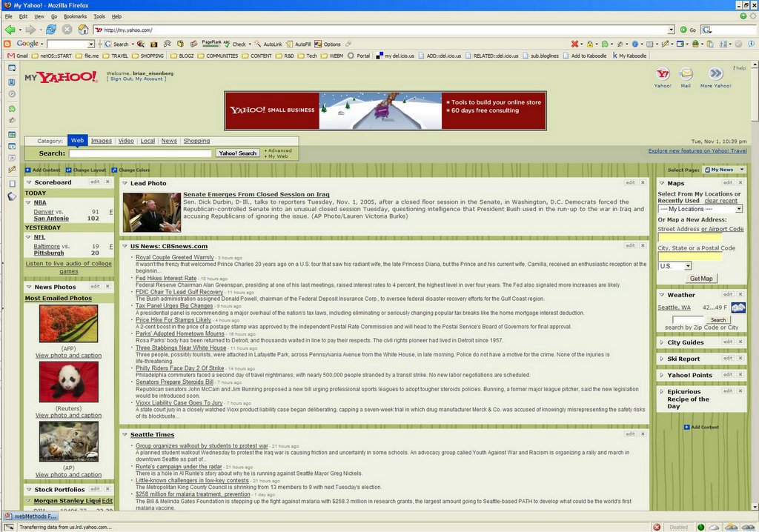Click the Sign Out link

pyautogui.click(x=121, y=79)
